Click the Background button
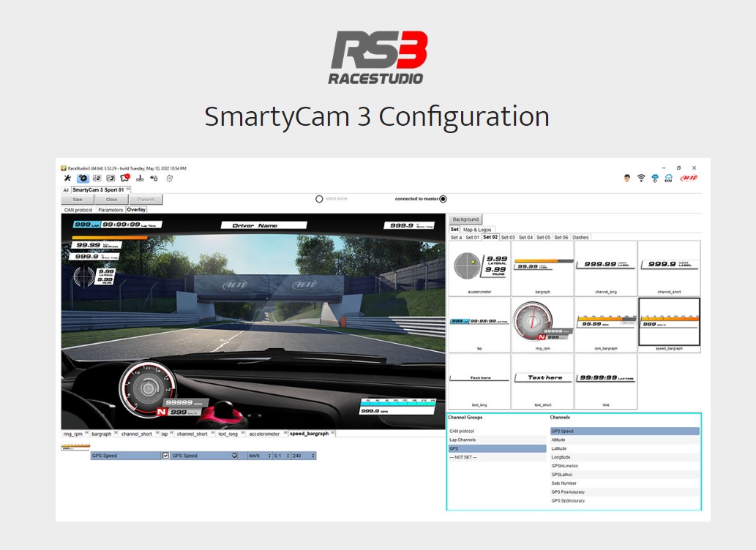The width and height of the screenshot is (756, 550). pyautogui.click(x=465, y=219)
